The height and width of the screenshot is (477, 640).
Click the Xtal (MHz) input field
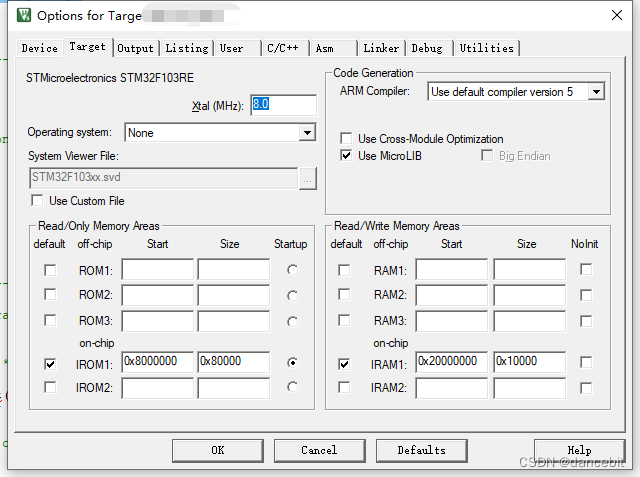[x=283, y=105]
